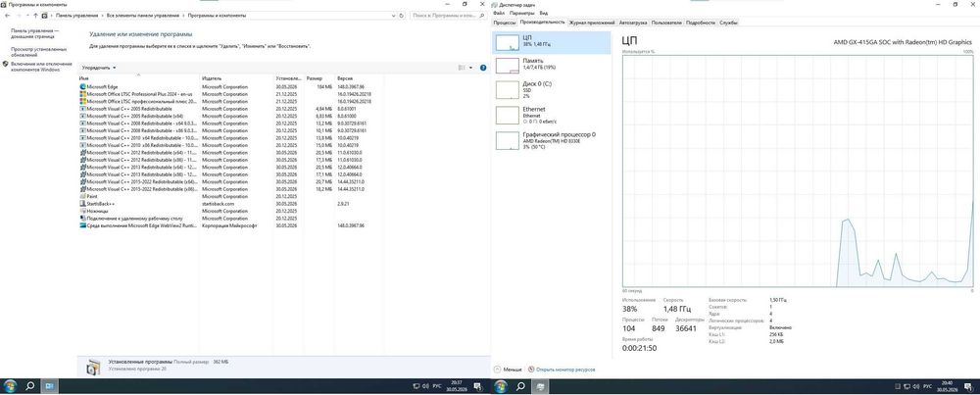Open the Параметры menu in Task Manager
The height and width of the screenshot is (395, 980).
click(x=522, y=13)
